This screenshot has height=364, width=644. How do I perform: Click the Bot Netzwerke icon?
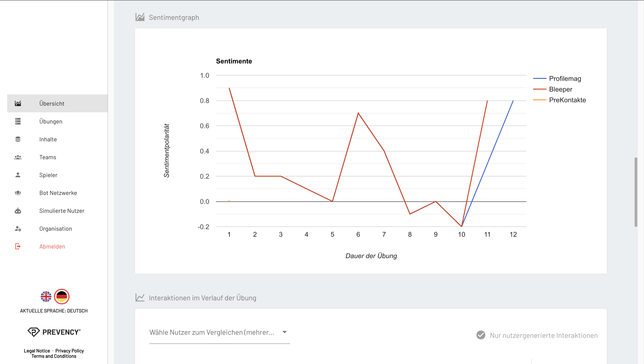coord(18,193)
